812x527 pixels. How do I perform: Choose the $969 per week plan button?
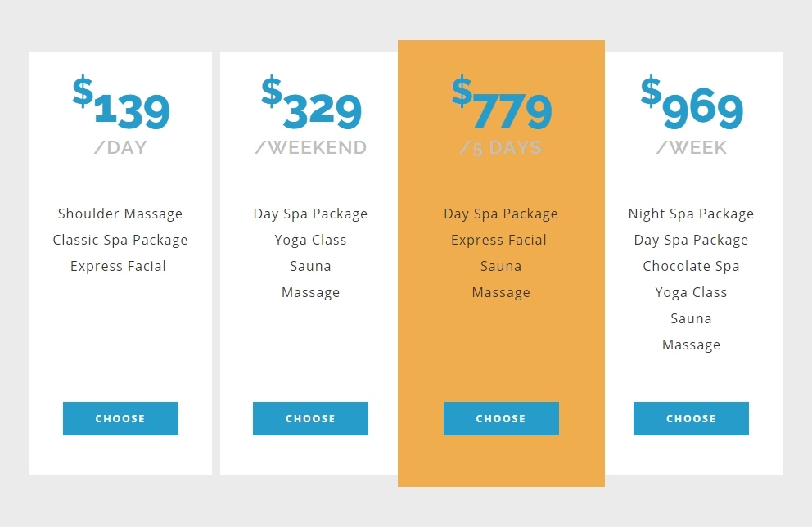(691, 418)
